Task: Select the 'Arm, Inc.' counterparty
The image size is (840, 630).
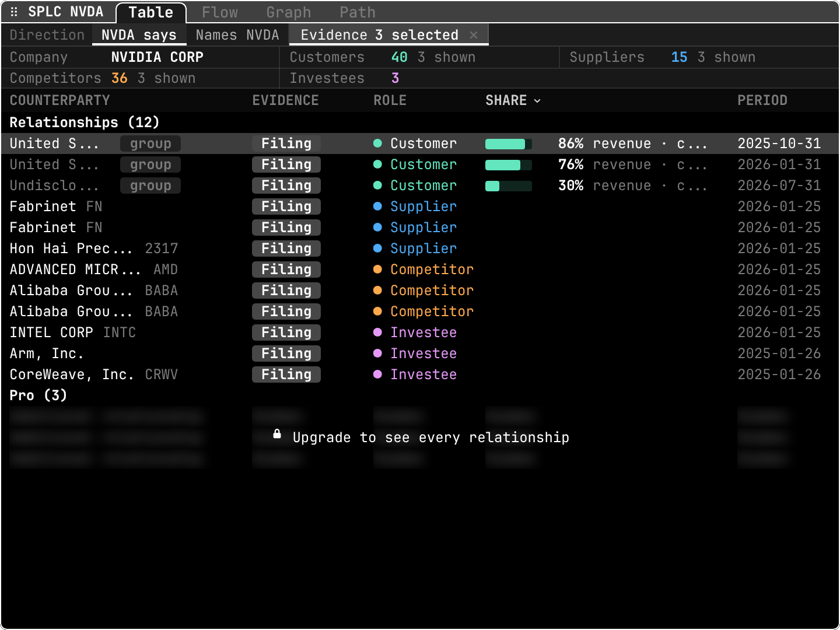Action: point(47,353)
